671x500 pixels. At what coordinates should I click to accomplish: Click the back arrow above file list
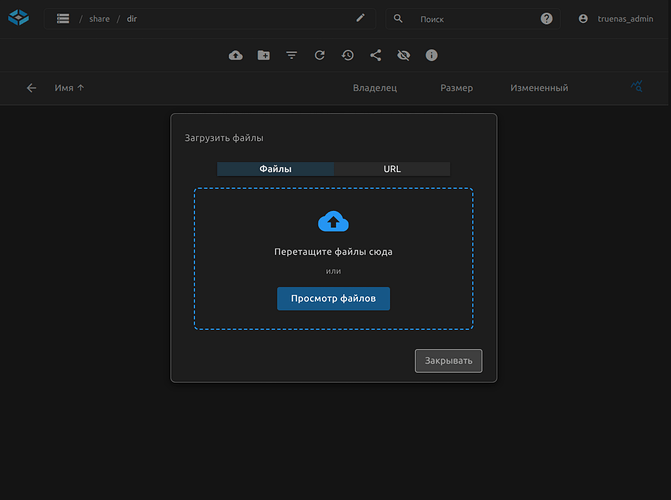(x=31, y=88)
